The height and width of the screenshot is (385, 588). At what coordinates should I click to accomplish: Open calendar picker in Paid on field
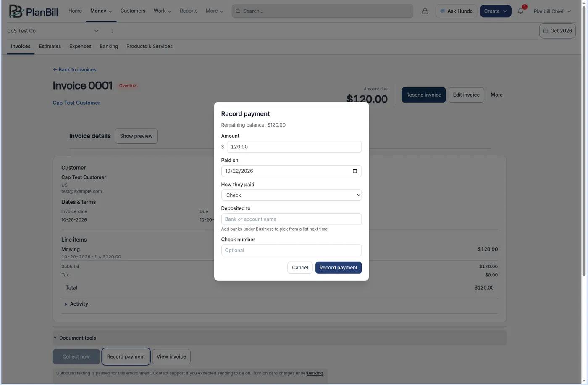[355, 171]
